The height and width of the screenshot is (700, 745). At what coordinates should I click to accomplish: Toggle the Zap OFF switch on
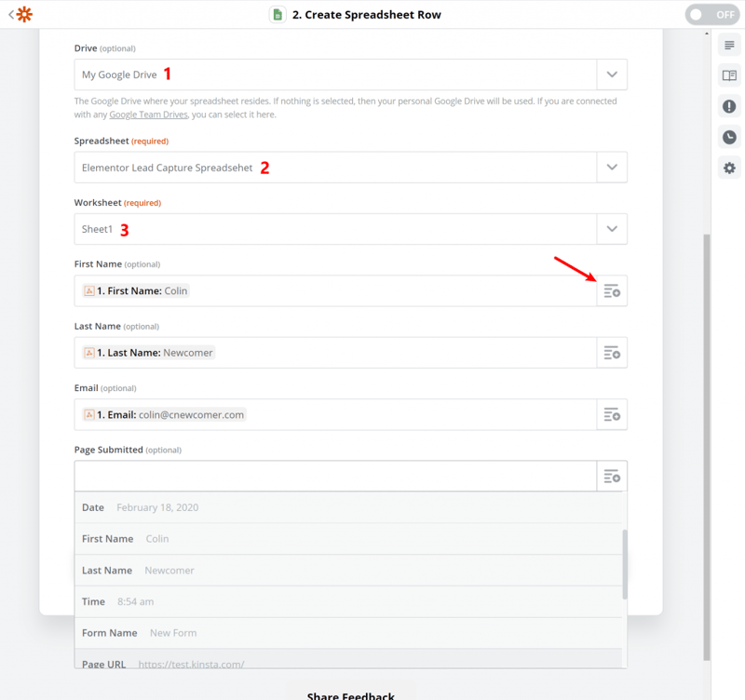point(712,15)
